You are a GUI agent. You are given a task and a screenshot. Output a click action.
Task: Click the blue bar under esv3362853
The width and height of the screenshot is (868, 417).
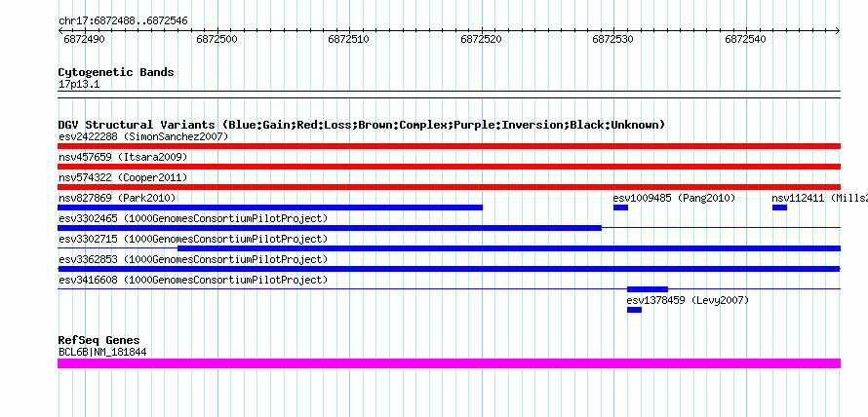[x=449, y=269]
